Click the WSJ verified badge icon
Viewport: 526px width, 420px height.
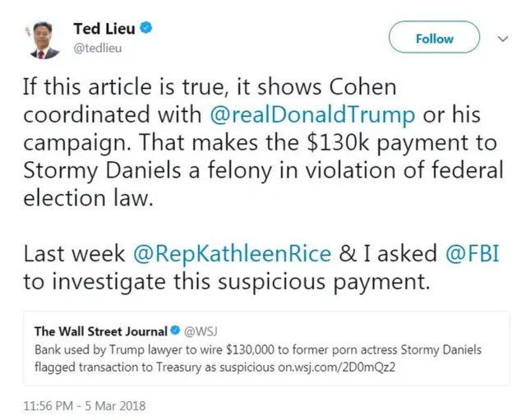coord(174,331)
